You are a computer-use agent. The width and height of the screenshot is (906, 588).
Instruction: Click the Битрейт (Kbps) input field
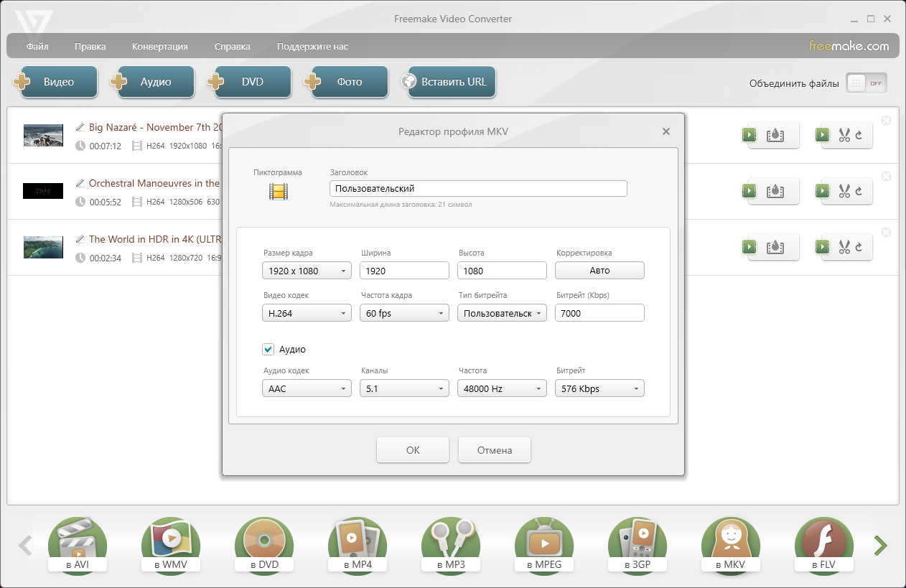coord(599,313)
